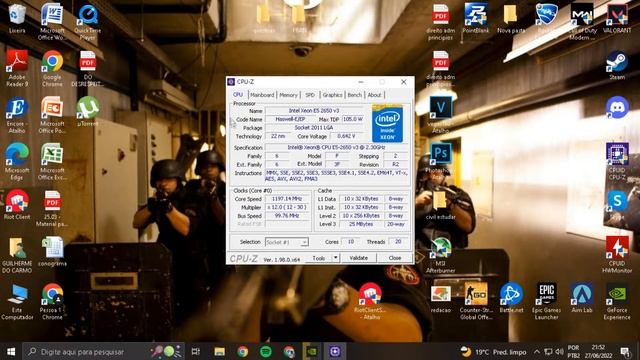Image resolution: width=640 pixels, height=360 pixels.
Task: Click the Core Speed value field
Action: [x=287, y=199]
